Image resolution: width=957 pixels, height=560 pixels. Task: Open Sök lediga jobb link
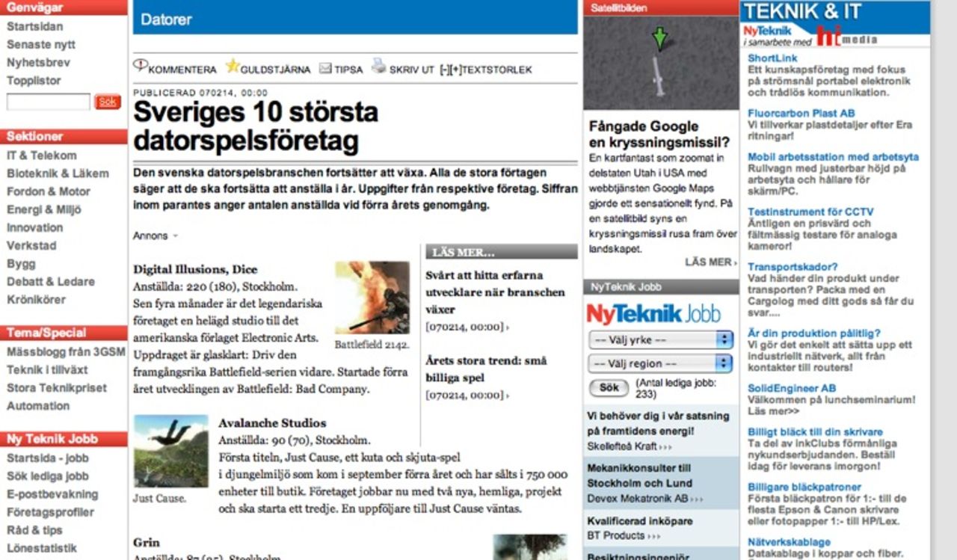(48, 476)
